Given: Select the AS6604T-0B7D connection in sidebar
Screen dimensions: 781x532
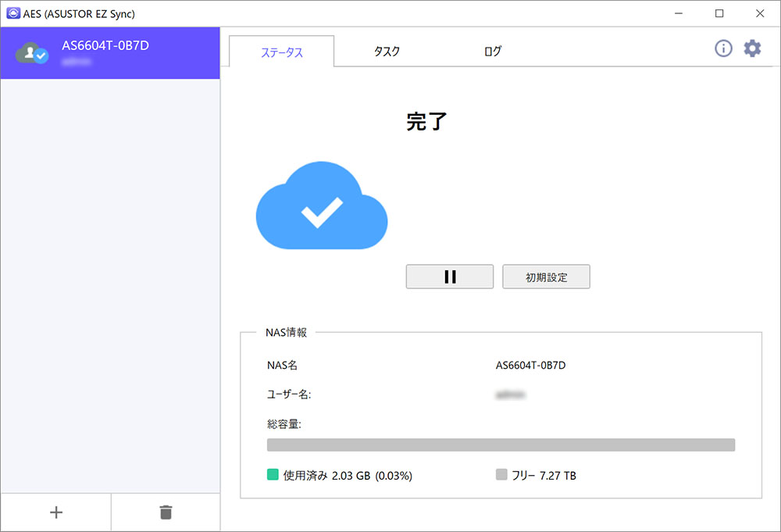Looking at the screenshot, I should [110, 53].
